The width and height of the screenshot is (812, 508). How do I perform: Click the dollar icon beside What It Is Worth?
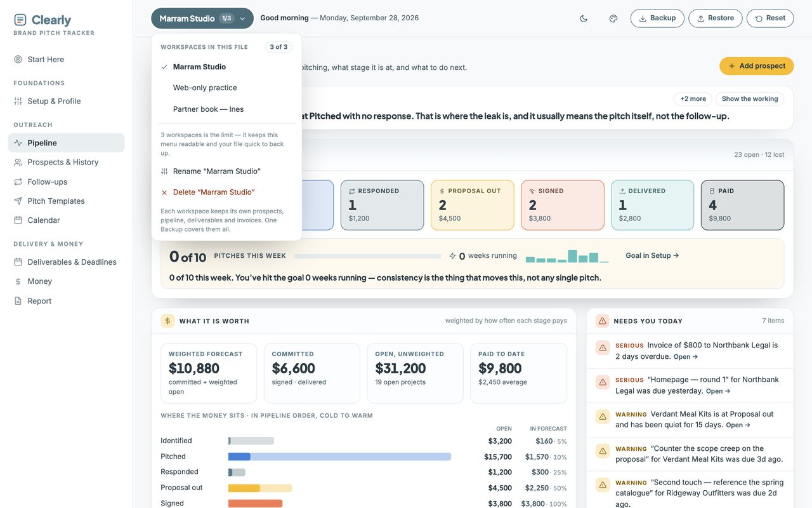[167, 321]
